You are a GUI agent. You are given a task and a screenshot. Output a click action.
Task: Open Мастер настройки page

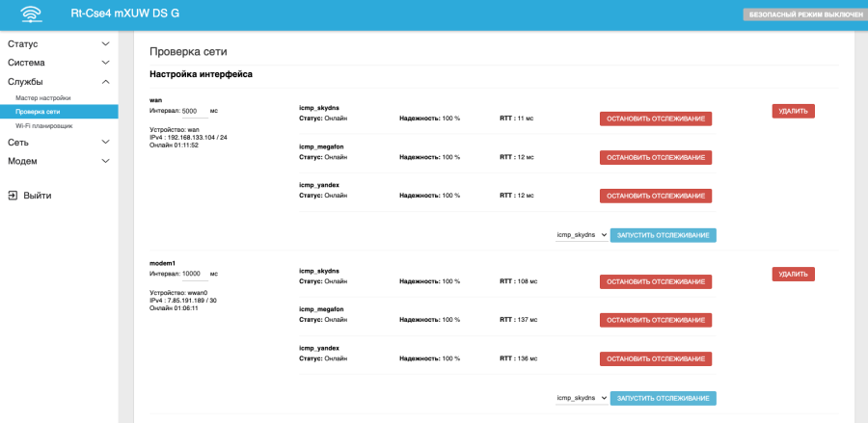(42, 98)
